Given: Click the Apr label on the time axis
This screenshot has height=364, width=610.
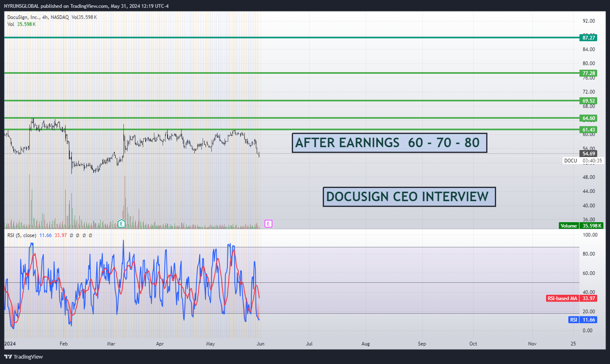Looking at the screenshot, I should tap(160, 344).
